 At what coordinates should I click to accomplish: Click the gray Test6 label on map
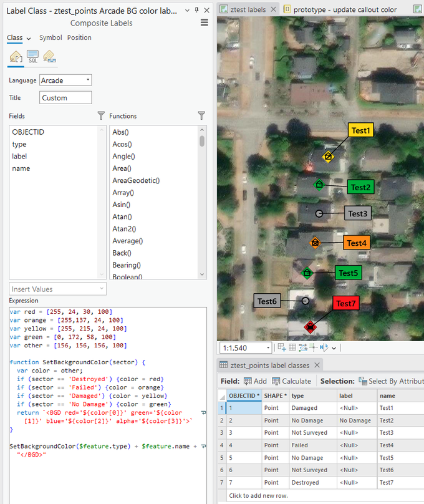(267, 301)
